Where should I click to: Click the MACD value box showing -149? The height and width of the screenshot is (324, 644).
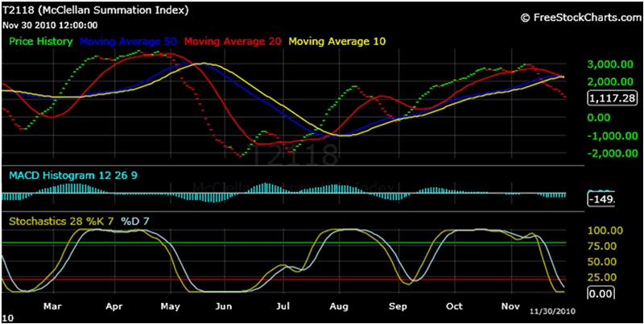pos(601,198)
